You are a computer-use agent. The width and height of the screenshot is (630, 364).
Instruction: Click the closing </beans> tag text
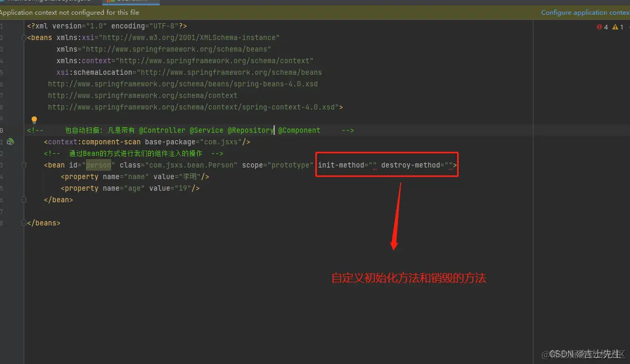tap(44, 223)
